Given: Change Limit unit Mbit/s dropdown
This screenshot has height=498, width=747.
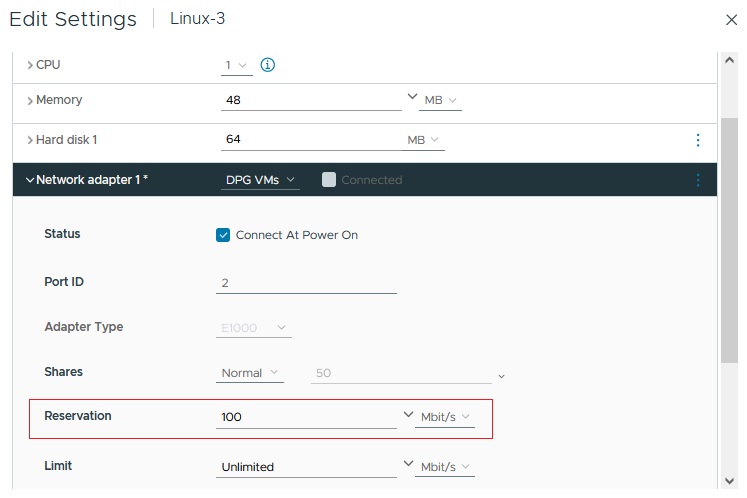Looking at the screenshot, I should point(444,467).
